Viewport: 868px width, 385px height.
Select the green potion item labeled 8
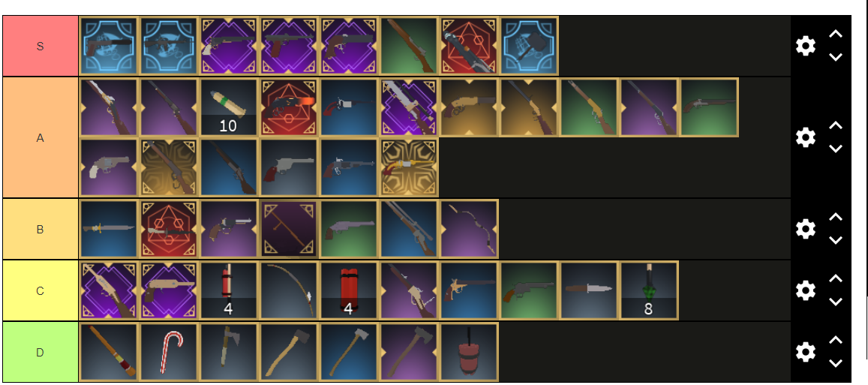pyautogui.click(x=649, y=291)
